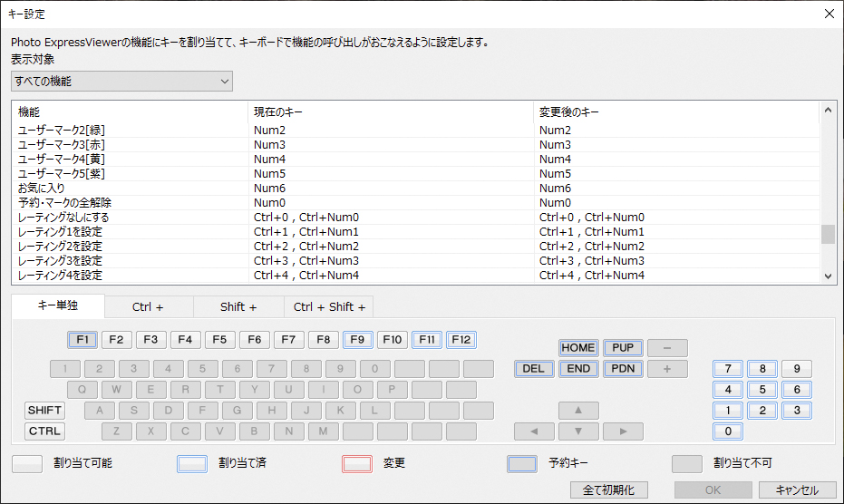Select the ユーザーマーク5[紫] row
The width and height of the screenshot is (844, 504).
click(x=415, y=174)
